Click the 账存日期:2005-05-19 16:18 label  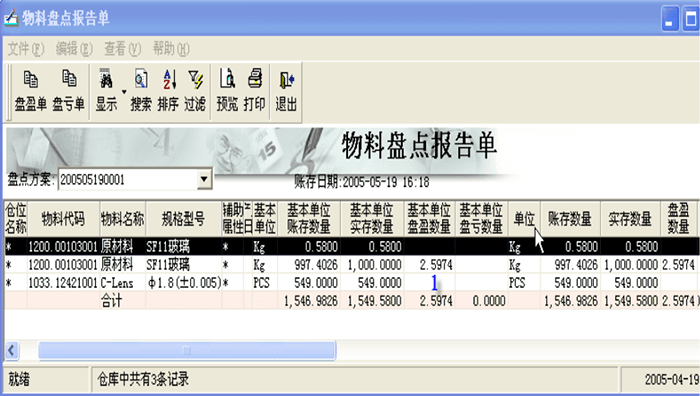tap(362, 182)
